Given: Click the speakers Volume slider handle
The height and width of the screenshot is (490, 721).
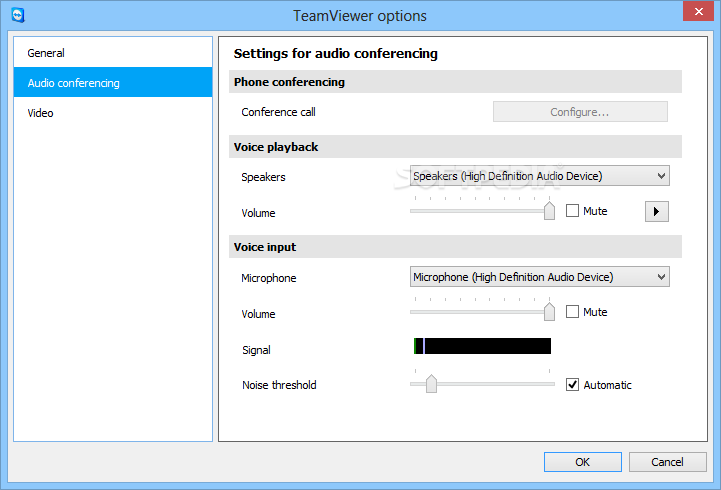Looking at the screenshot, I should (x=549, y=211).
